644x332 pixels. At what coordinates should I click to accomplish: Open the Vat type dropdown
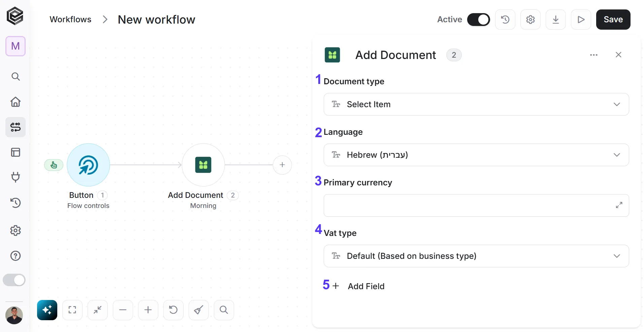(476, 256)
